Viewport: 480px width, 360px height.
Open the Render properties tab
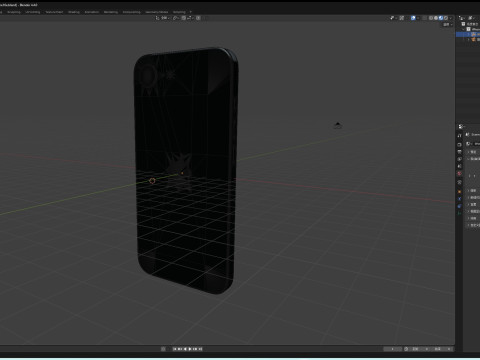[x=459, y=145]
